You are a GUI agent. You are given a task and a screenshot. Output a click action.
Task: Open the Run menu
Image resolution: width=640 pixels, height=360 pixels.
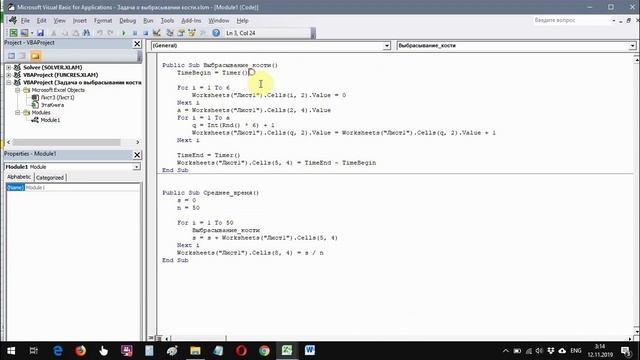tap(148, 20)
